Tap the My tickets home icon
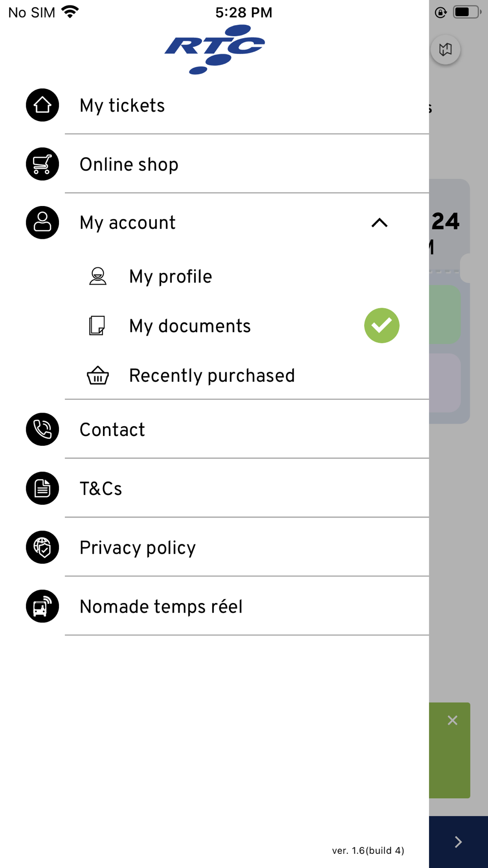Viewport: 488px width, 868px height. point(42,105)
